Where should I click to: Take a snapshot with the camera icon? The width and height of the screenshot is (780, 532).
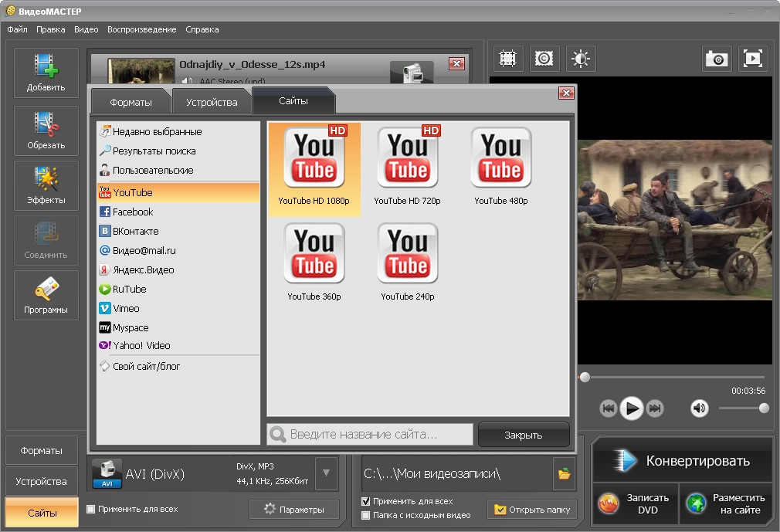(717, 59)
